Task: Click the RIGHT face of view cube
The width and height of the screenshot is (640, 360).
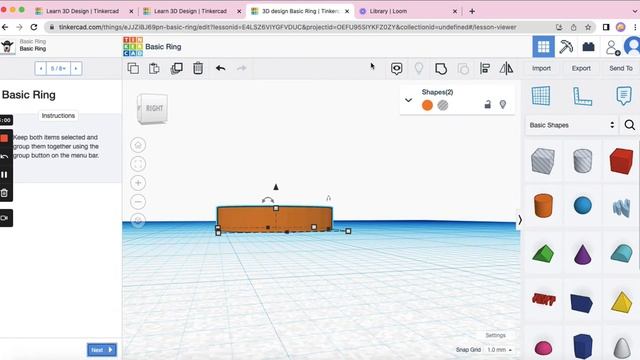Action: point(154,108)
